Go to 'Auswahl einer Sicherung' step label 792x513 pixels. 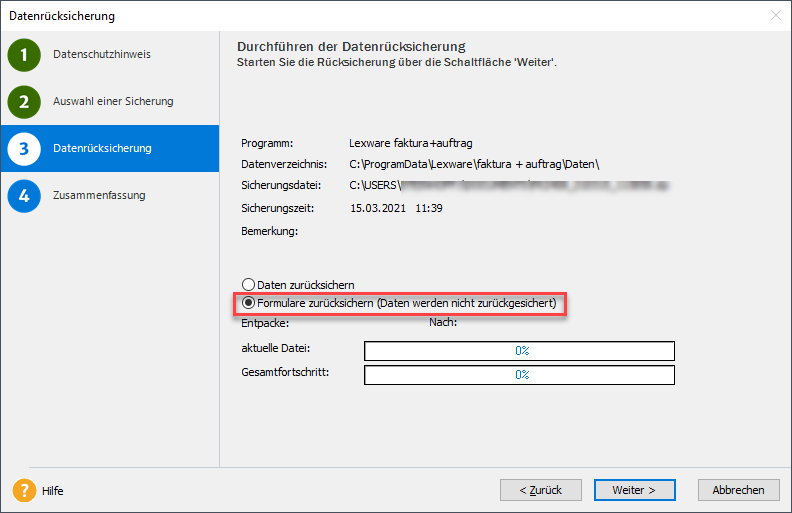pyautogui.click(x=113, y=102)
